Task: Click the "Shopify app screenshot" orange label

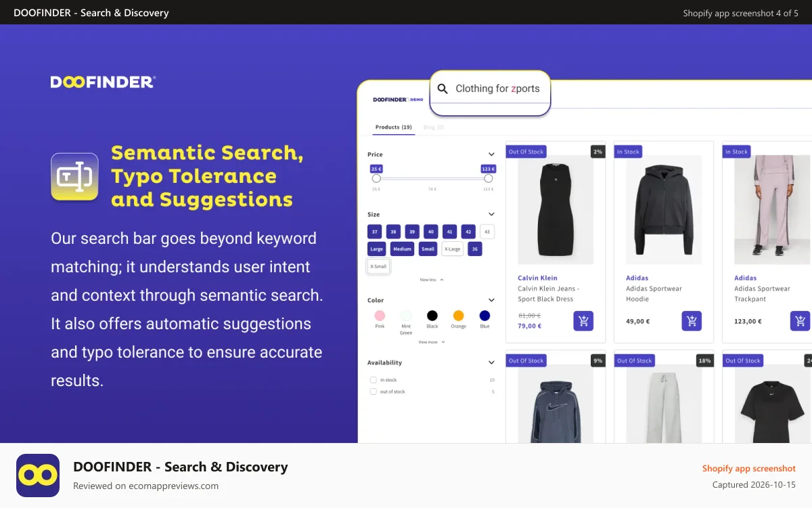Action: [x=749, y=468]
